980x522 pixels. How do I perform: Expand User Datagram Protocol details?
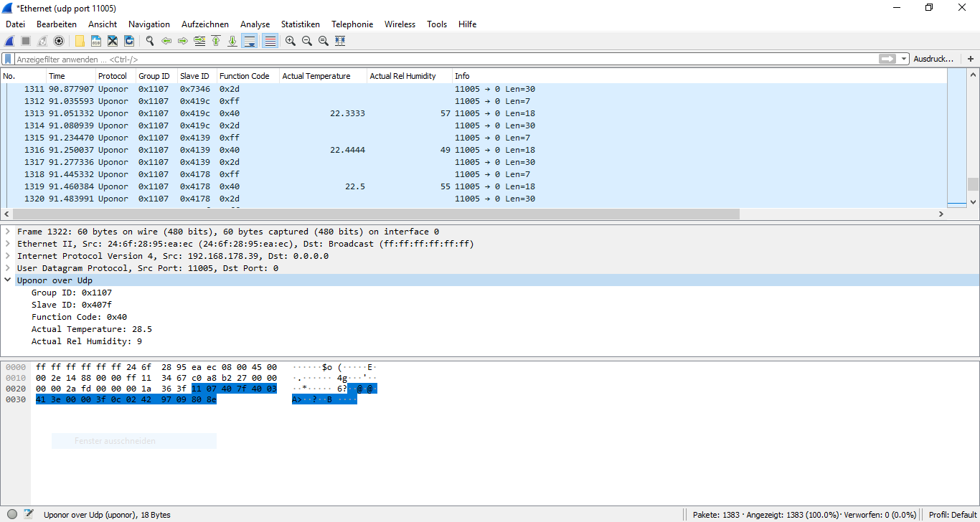8,268
